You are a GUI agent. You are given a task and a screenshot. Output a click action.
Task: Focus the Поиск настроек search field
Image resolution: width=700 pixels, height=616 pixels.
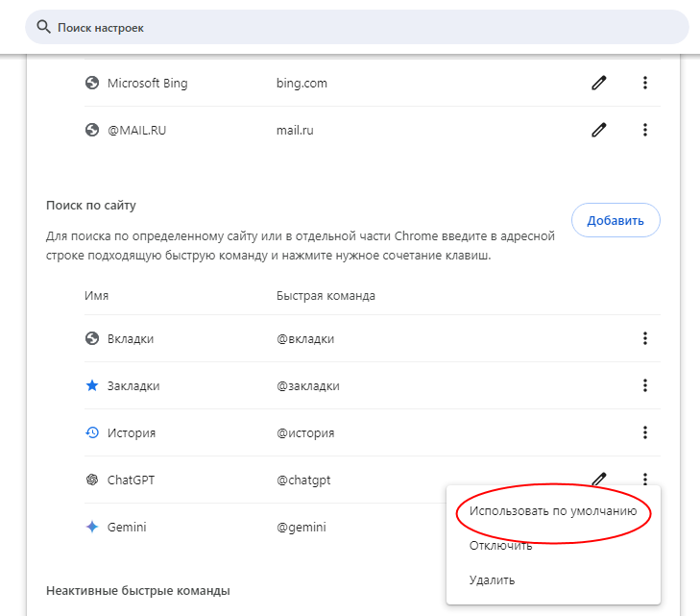pyautogui.click(x=356, y=27)
